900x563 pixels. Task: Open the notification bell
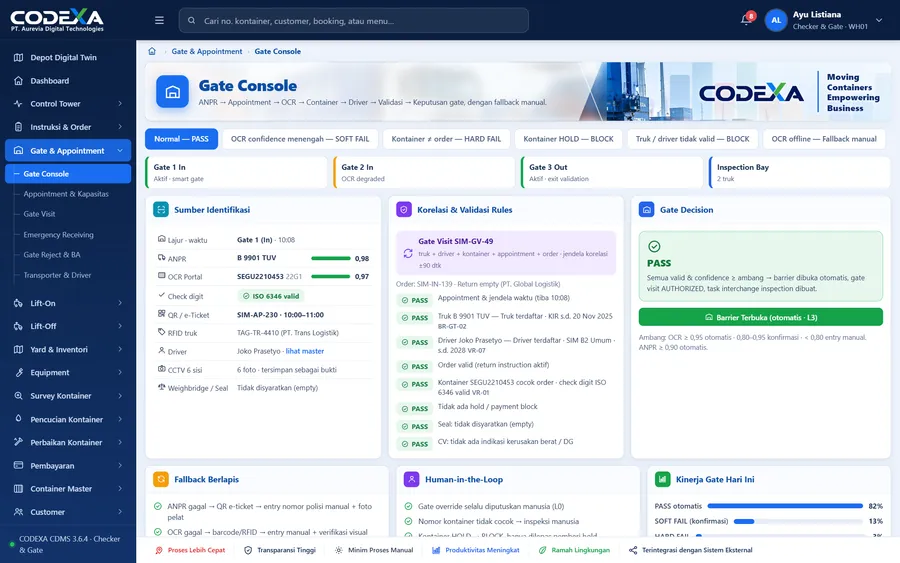pyautogui.click(x=746, y=20)
